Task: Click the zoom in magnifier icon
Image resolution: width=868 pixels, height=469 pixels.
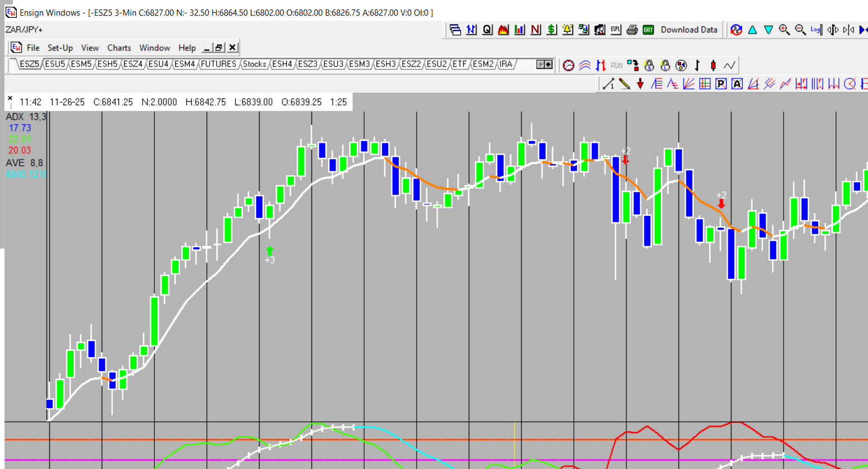Action: pos(784,30)
